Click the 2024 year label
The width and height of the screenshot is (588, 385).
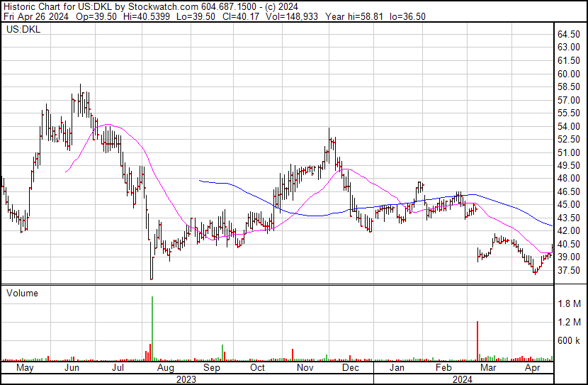[x=463, y=379]
